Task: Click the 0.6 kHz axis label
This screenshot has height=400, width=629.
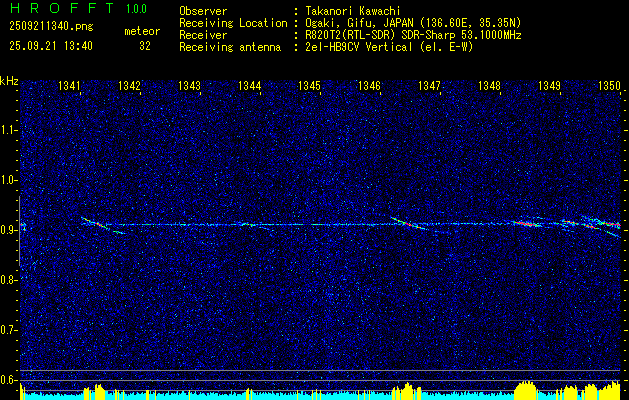Action: pyautogui.click(x=9, y=380)
